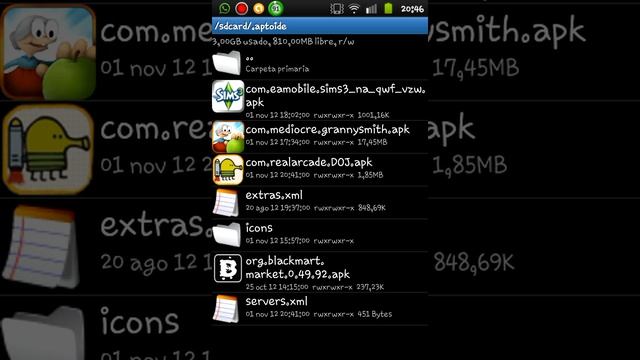Screen dimensions: 640x360
Task: Tap the 20:46 clock in status bar
Action: point(412,9)
